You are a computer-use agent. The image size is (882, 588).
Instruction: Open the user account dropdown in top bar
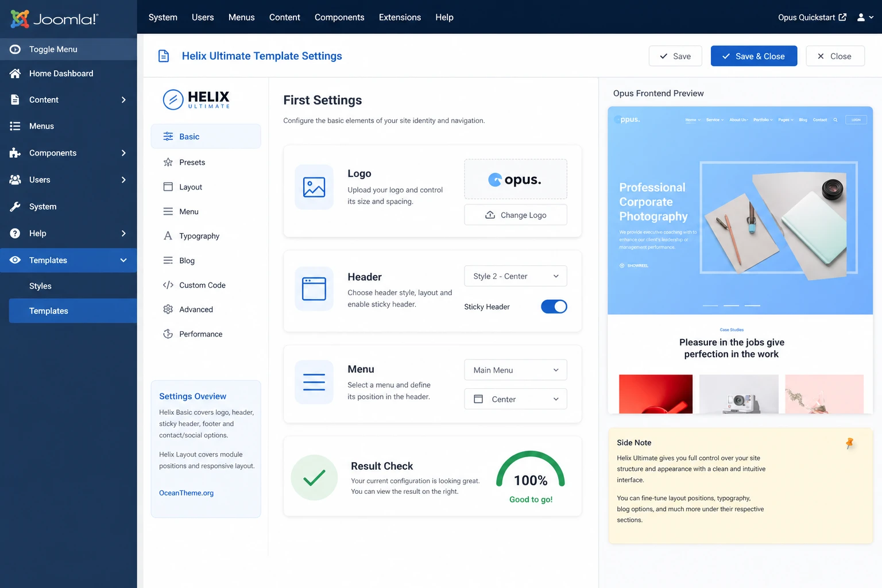pyautogui.click(x=865, y=18)
